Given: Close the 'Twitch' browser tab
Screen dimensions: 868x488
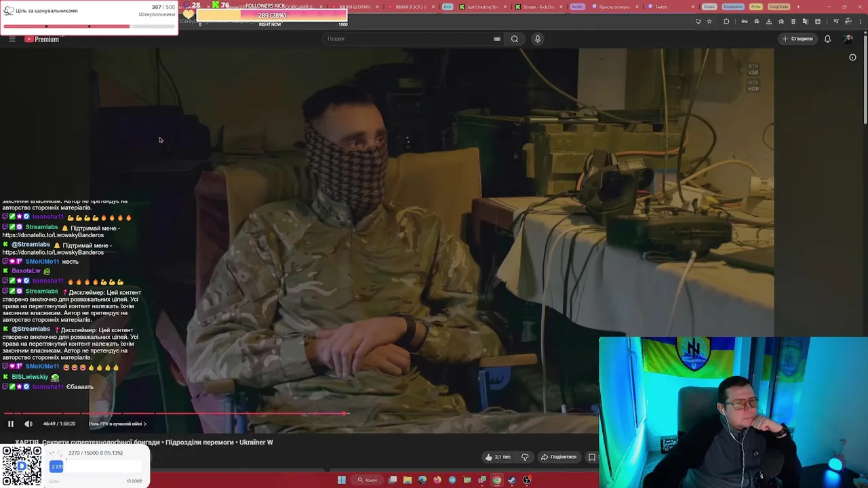Looking at the screenshot, I should point(693,7).
